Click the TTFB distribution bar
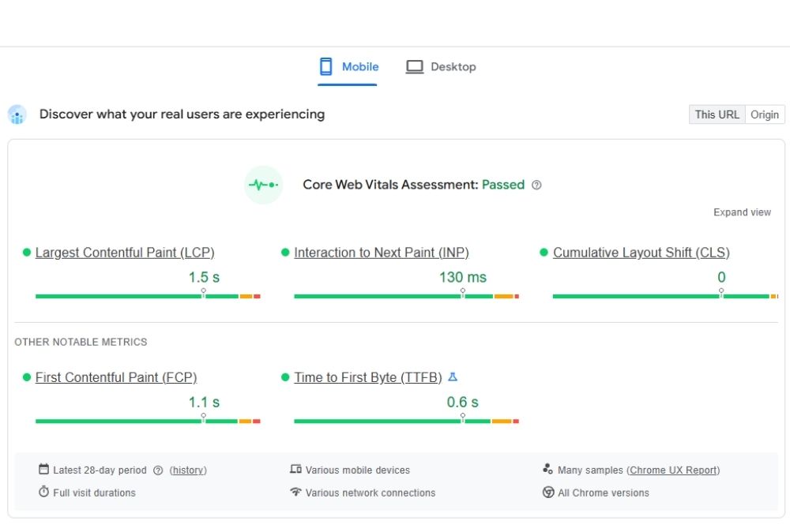The height and width of the screenshot is (532, 790). coord(407,421)
